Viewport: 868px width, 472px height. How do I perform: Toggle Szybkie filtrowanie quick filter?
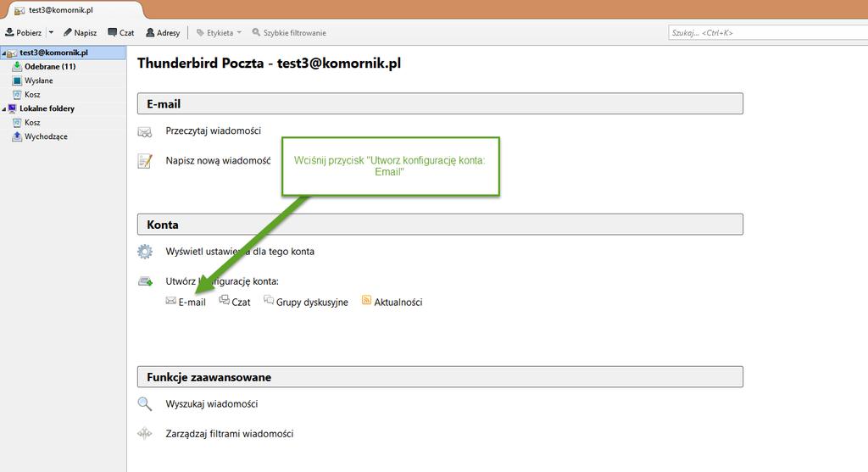tap(289, 33)
